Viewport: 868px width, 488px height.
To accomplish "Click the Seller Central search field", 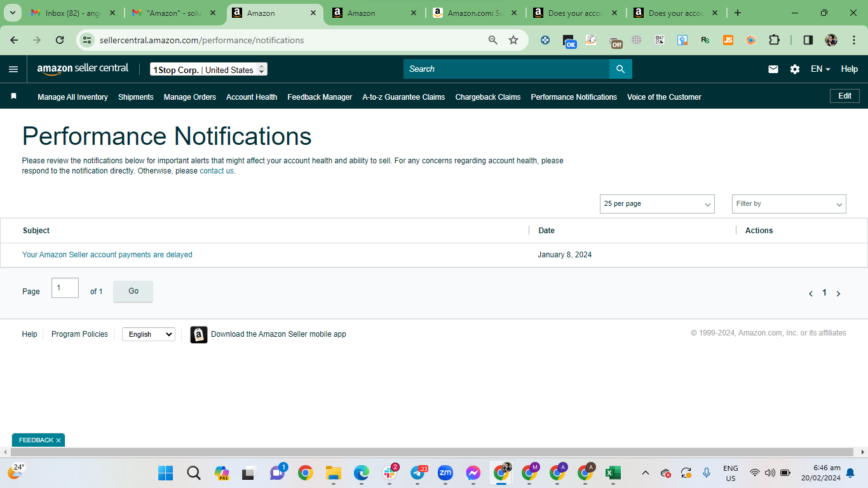I will point(506,69).
